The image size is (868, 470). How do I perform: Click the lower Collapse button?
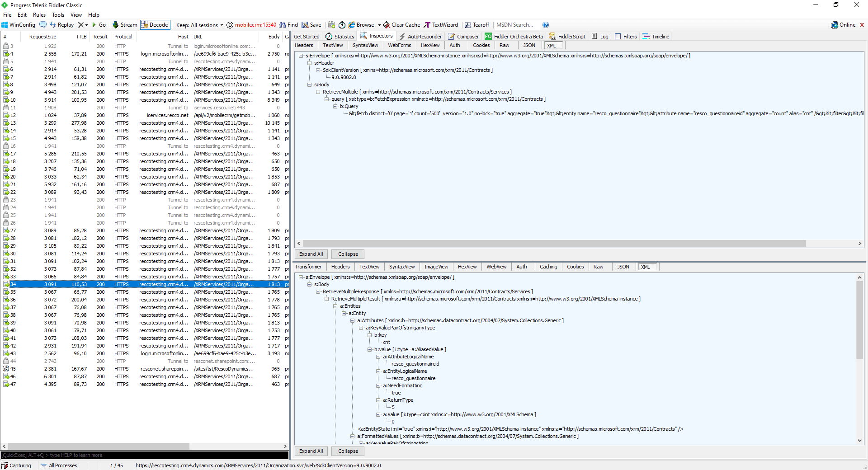tap(348, 451)
